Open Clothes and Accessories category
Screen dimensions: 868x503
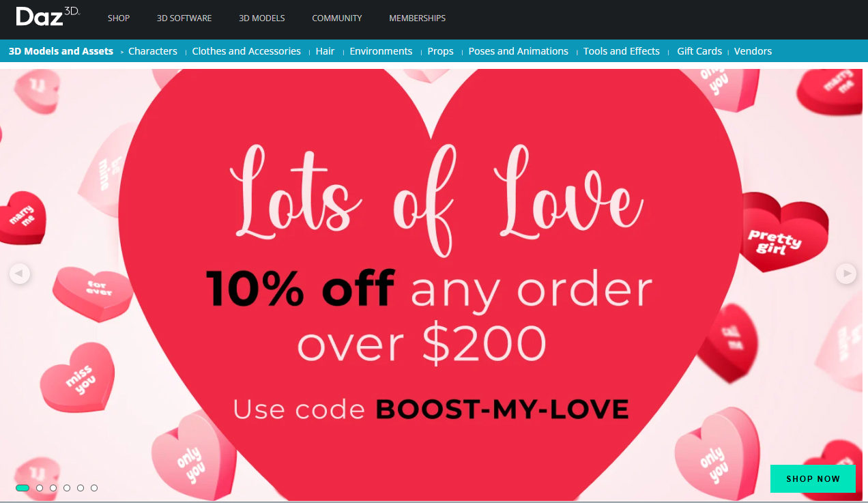pos(246,51)
